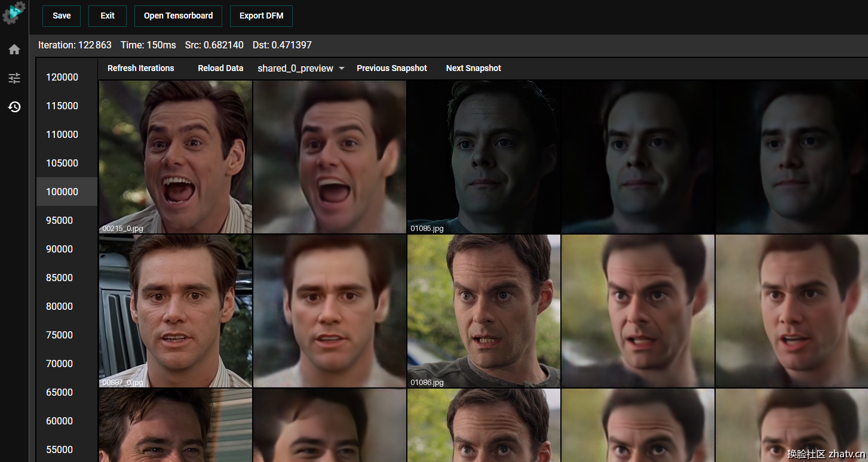
Task: Click the Iteration: 122863 status text
Action: pos(75,45)
